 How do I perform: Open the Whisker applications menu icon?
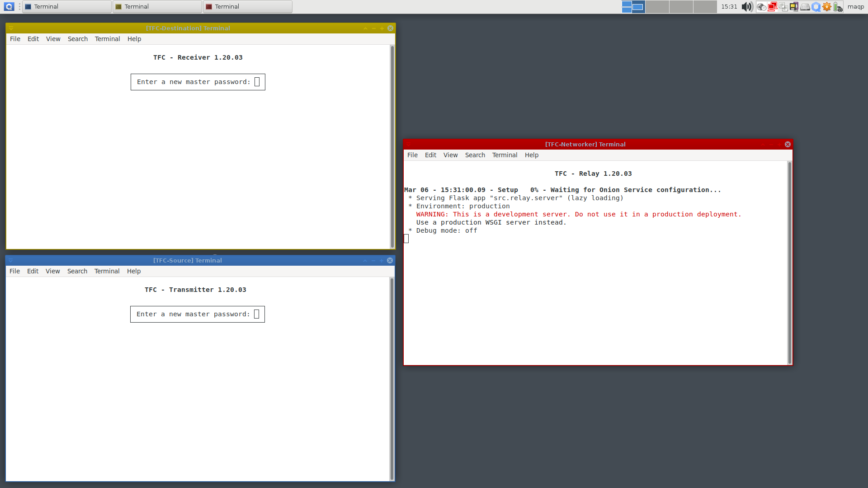(x=9, y=7)
